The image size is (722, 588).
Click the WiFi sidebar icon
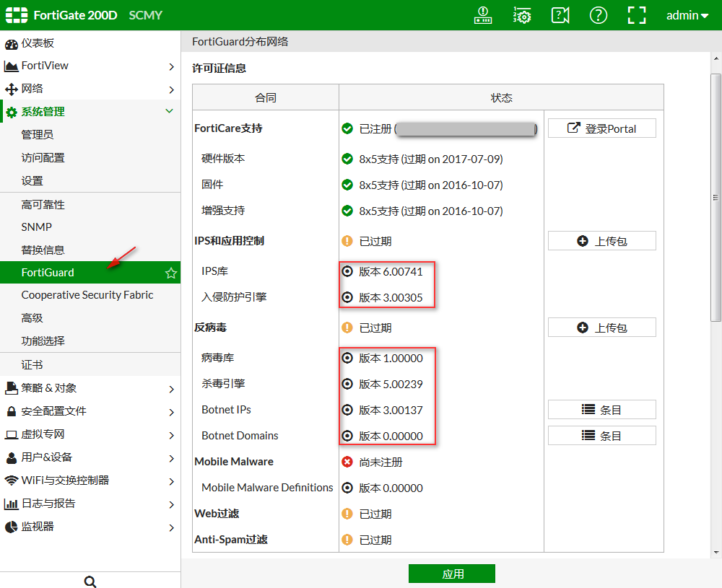tap(11, 481)
